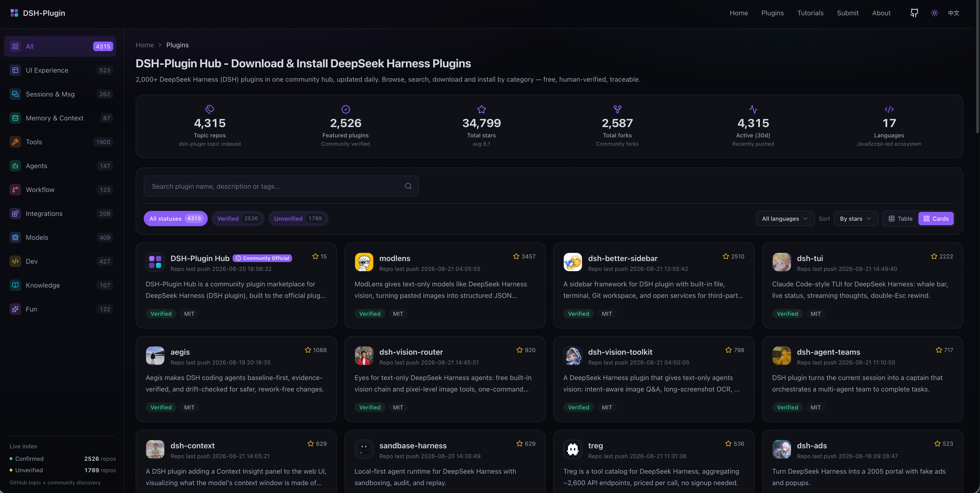The width and height of the screenshot is (980, 493).
Task: Click the search magnifier icon
Action: click(x=408, y=186)
